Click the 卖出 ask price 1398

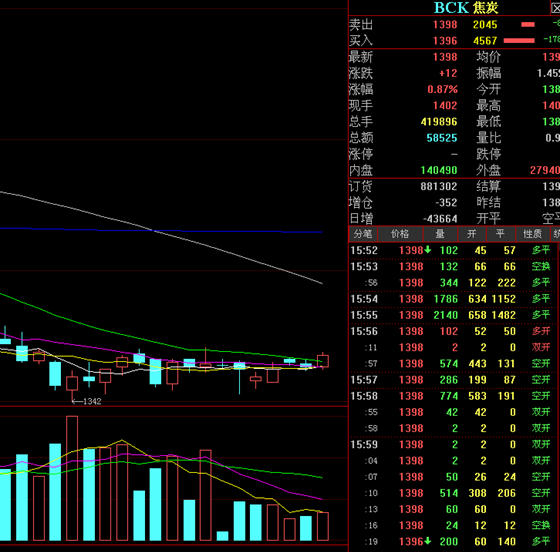pos(445,25)
